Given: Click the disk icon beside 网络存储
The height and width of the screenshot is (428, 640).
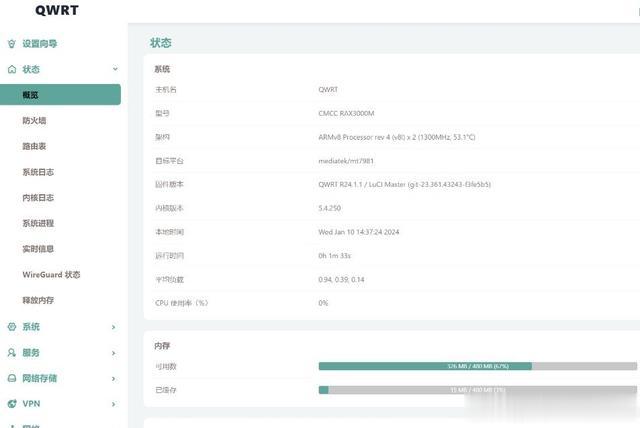Looking at the screenshot, I should coord(12,378).
